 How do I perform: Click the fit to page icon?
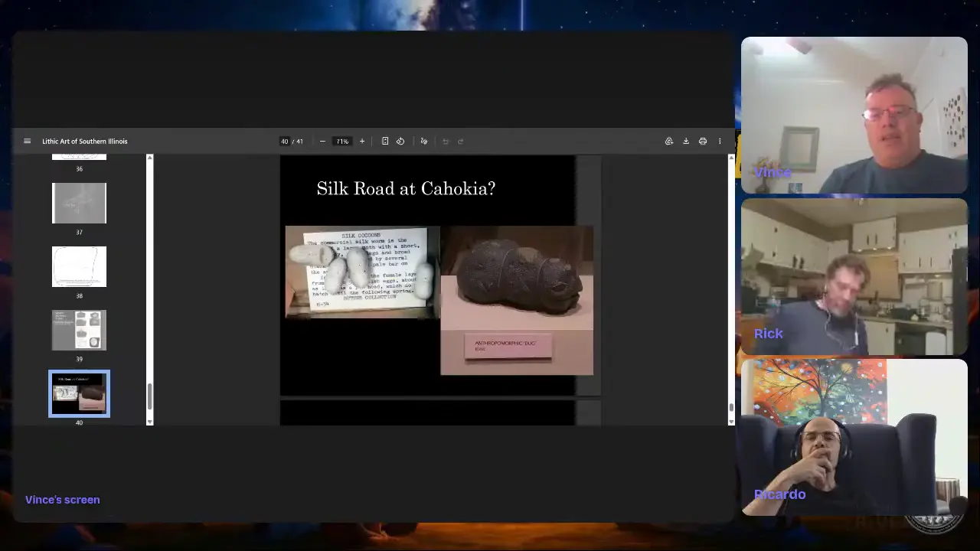point(385,141)
